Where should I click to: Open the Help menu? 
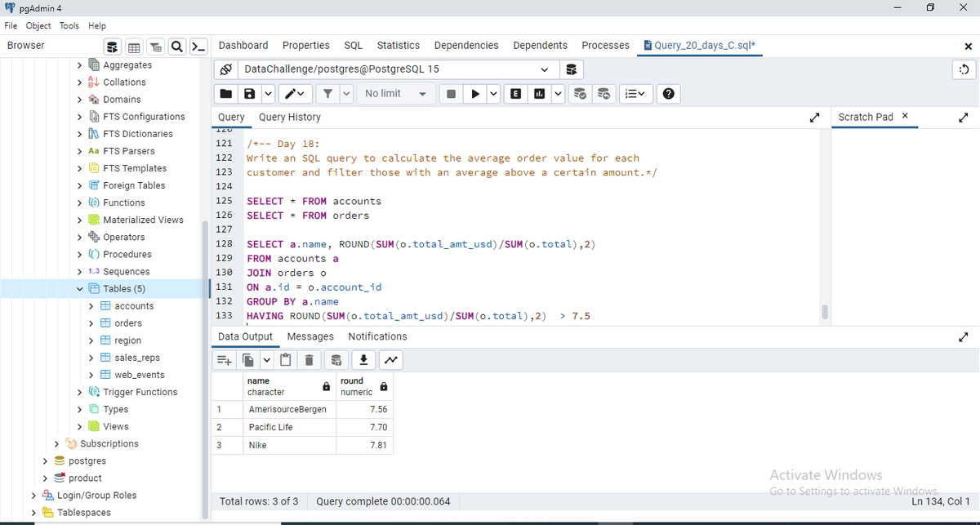(x=97, y=26)
